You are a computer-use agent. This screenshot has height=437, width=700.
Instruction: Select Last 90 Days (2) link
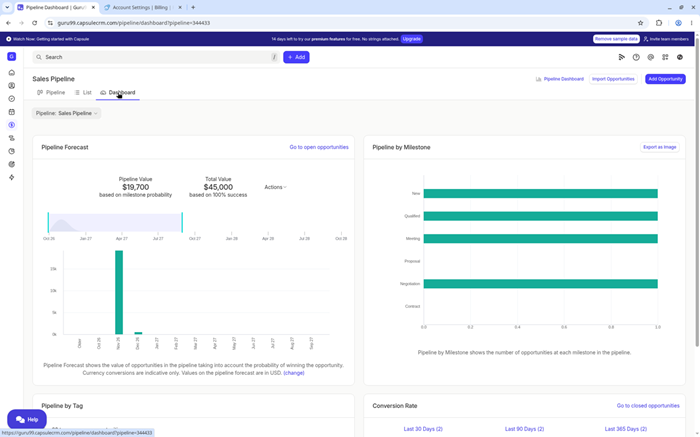click(x=524, y=429)
